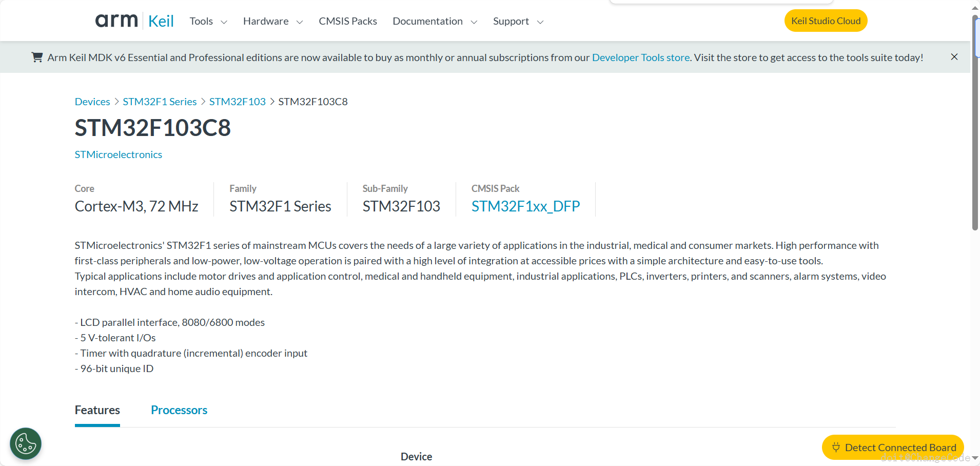Image resolution: width=980 pixels, height=466 pixels.
Task: Open the Documentation dropdown
Action: click(x=435, y=22)
